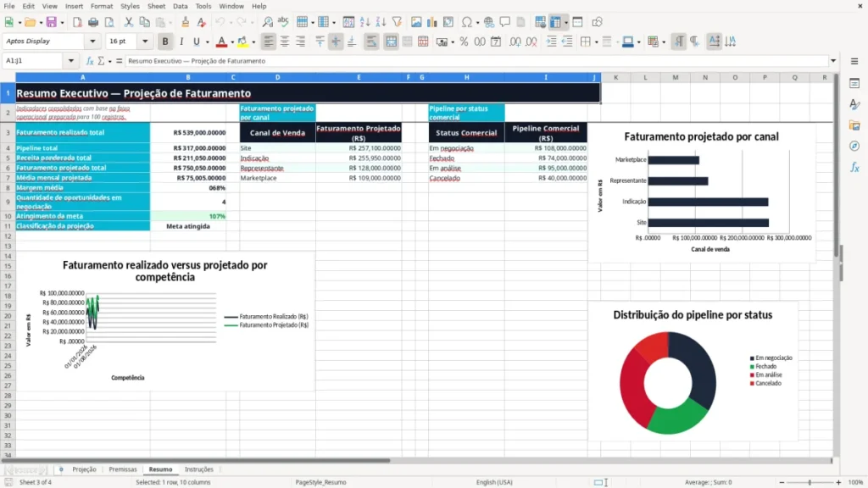Toggle Italic formatting
This screenshot has height=488, width=868.
(181, 42)
